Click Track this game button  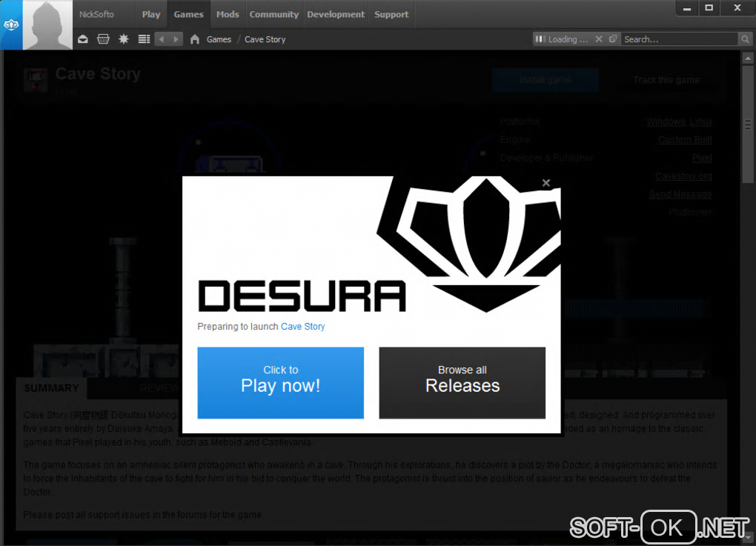[x=666, y=79]
